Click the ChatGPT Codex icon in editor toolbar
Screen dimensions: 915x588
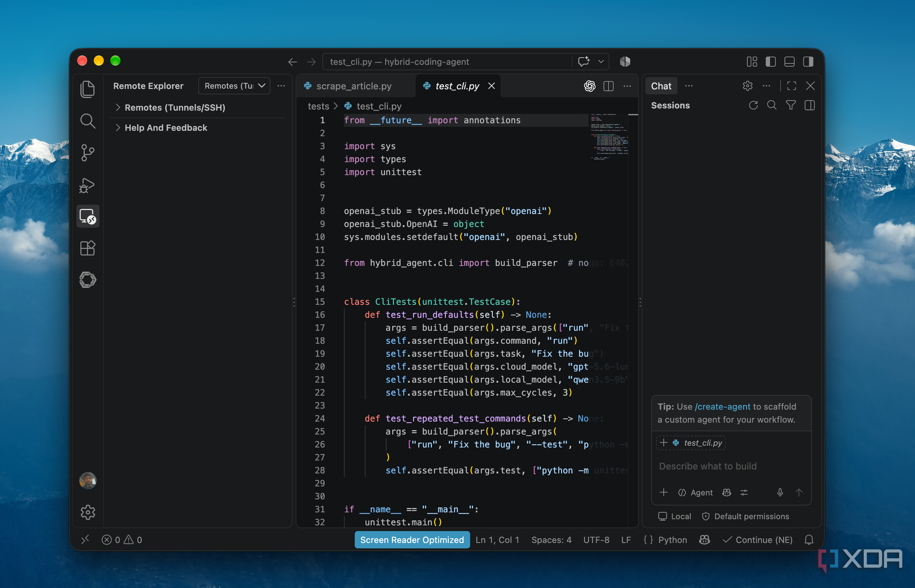point(589,86)
